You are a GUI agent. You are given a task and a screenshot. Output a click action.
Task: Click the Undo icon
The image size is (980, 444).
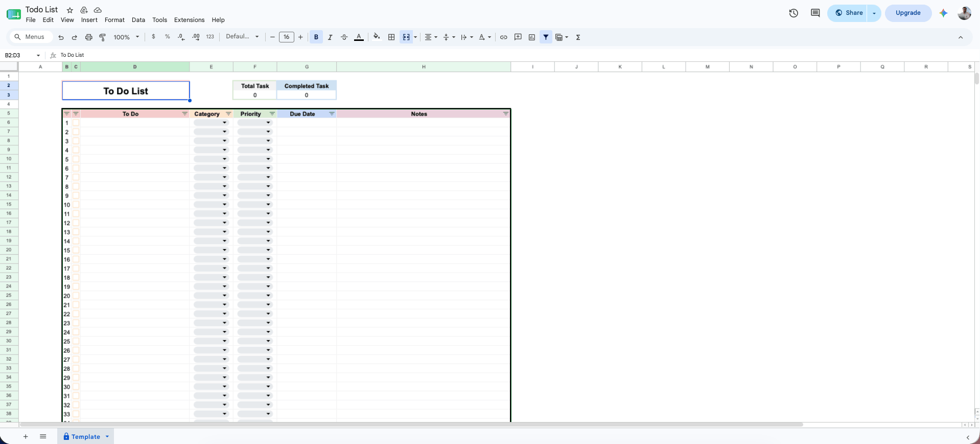[61, 37]
